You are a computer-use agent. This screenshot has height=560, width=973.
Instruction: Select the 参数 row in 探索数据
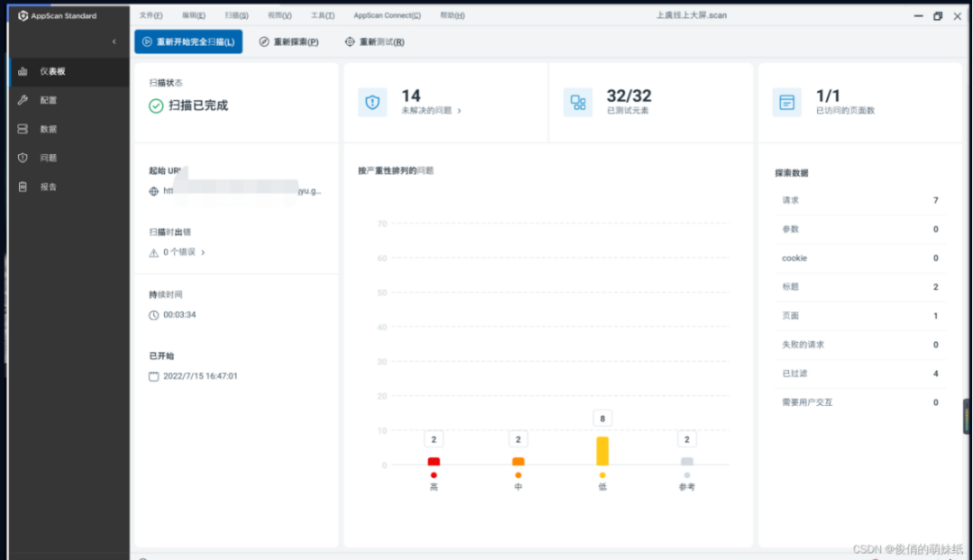[860, 230]
